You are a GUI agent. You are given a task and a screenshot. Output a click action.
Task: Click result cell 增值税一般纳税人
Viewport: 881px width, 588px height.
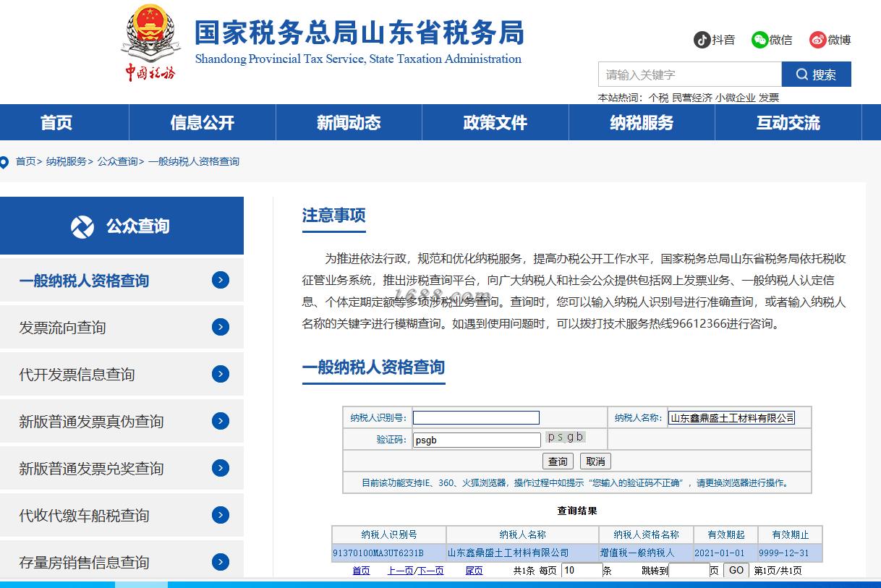pyautogui.click(x=646, y=553)
